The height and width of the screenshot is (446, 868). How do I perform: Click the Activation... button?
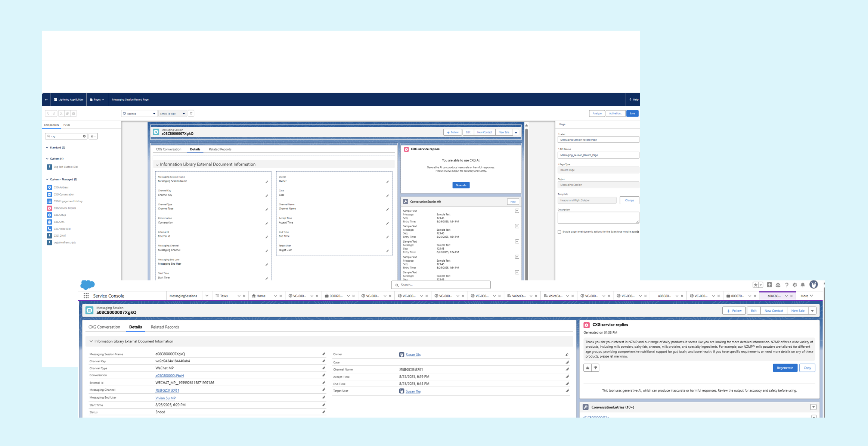616,114
